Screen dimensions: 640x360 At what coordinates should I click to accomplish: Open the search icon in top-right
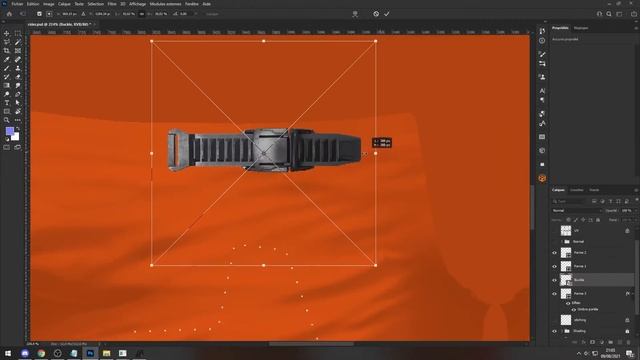(x=609, y=14)
